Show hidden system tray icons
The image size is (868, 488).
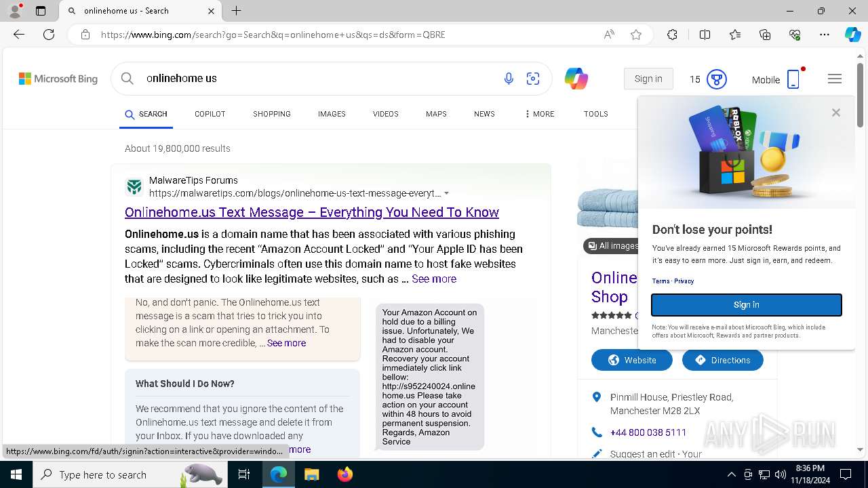tap(731, 474)
